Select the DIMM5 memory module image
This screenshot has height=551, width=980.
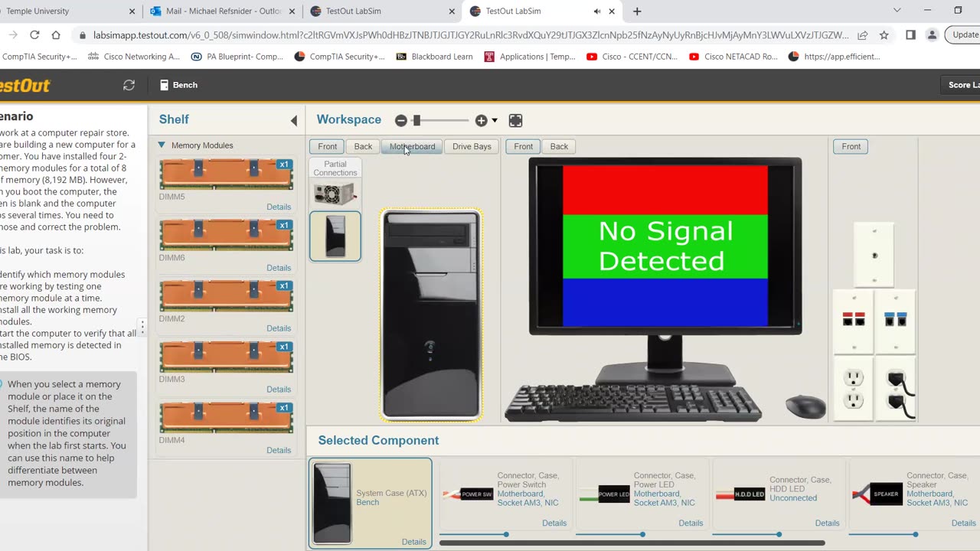click(x=226, y=174)
